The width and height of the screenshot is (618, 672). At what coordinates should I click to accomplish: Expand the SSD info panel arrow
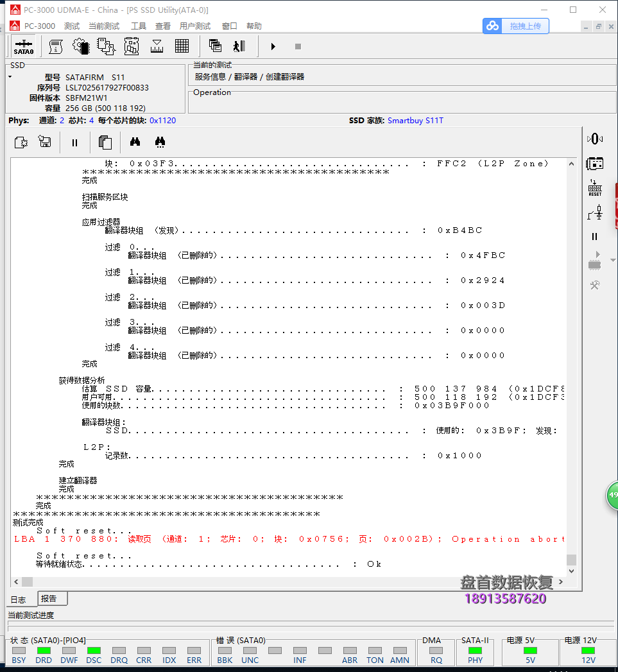(10, 77)
